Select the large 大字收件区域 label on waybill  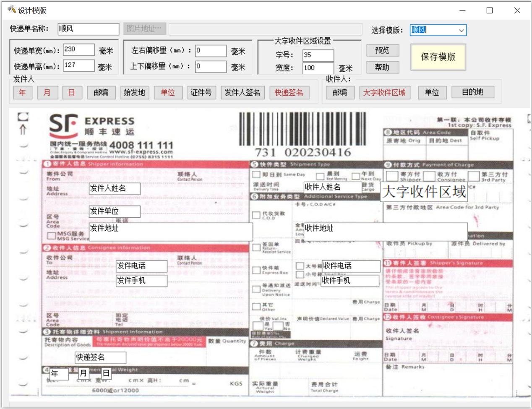pos(424,192)
